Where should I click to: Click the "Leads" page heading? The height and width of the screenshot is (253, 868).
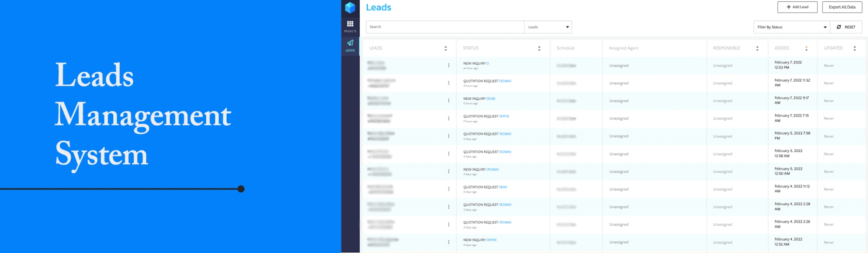(378, 7)
